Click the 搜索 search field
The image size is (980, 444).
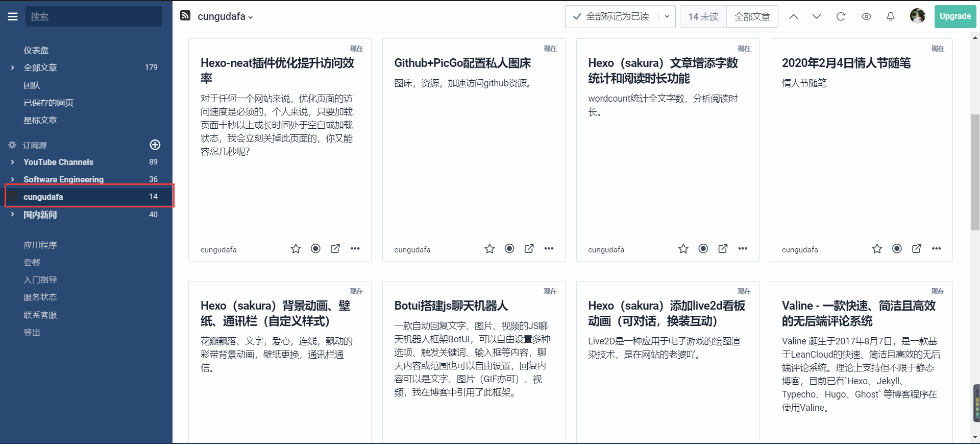[94, 16]
